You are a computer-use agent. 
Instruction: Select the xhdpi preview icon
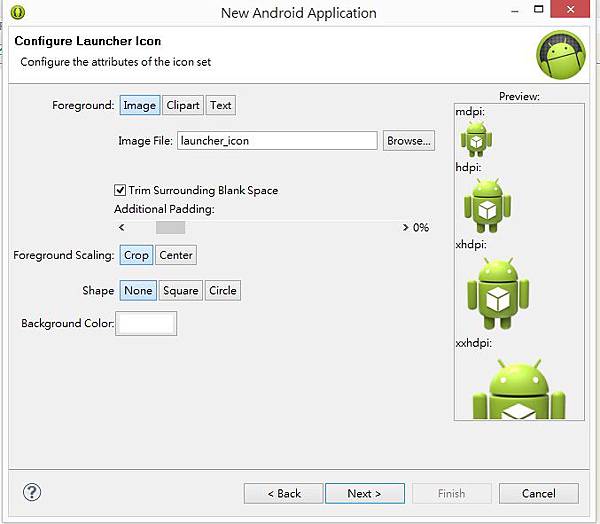(498, 293)
